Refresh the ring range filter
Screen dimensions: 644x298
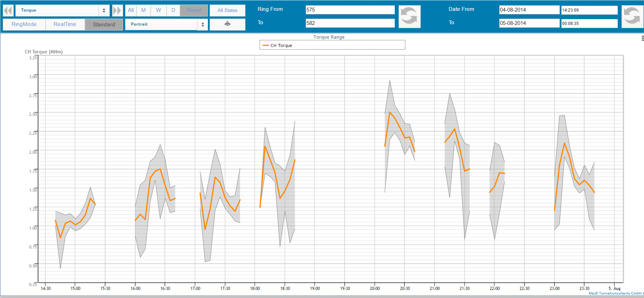pos(409,16)
